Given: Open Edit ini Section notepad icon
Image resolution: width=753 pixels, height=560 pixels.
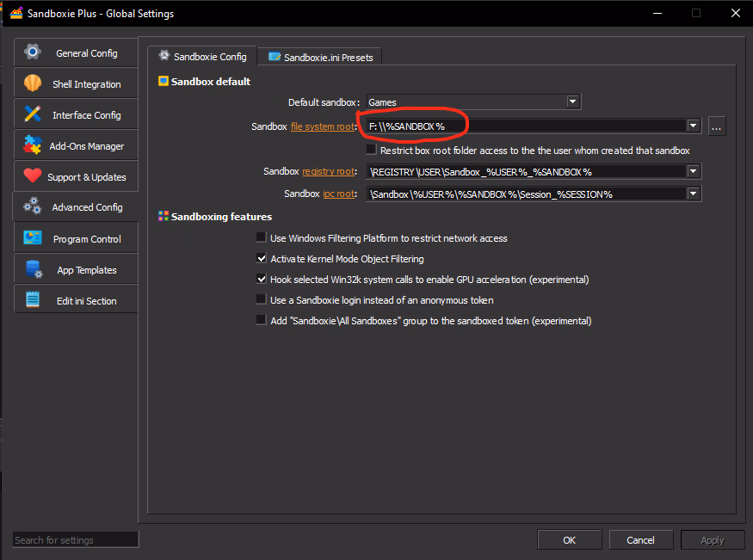Looking at the screenshot, I should point(33,300).
